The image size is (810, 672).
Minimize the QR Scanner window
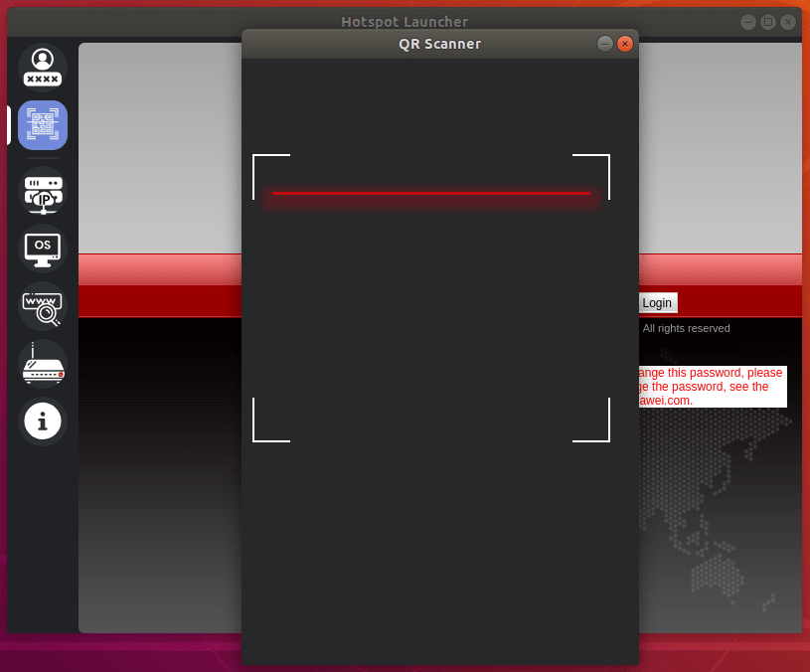coord(605,44)
